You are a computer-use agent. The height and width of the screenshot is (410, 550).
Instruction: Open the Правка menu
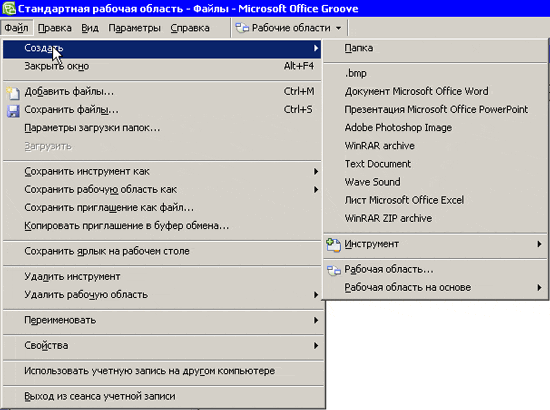[55, 28]
